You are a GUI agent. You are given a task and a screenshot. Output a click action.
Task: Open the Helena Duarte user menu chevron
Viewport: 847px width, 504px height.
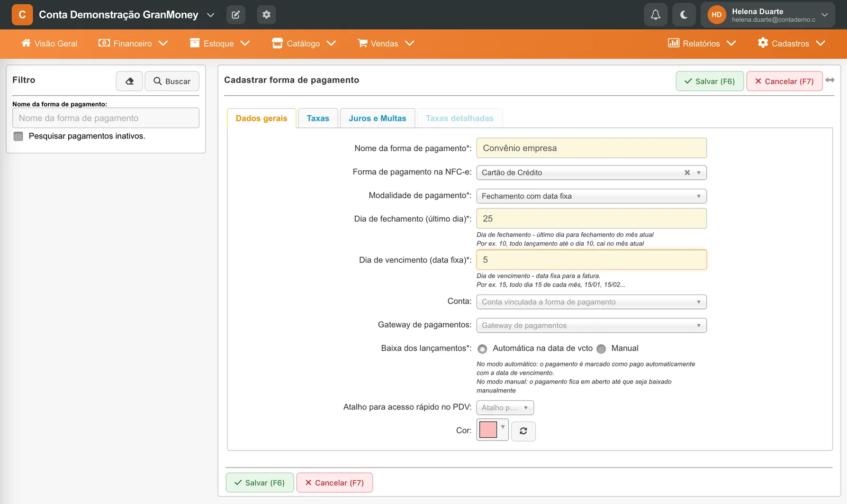point(824,15)
